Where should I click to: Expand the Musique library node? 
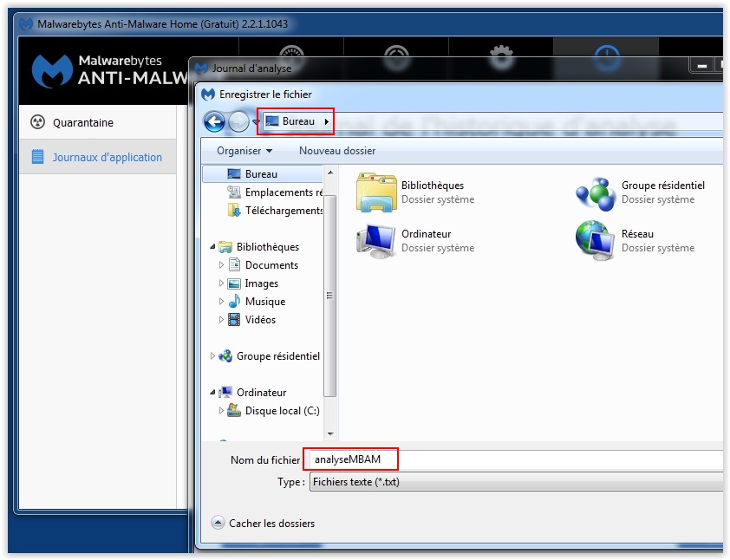click(221, 301)
